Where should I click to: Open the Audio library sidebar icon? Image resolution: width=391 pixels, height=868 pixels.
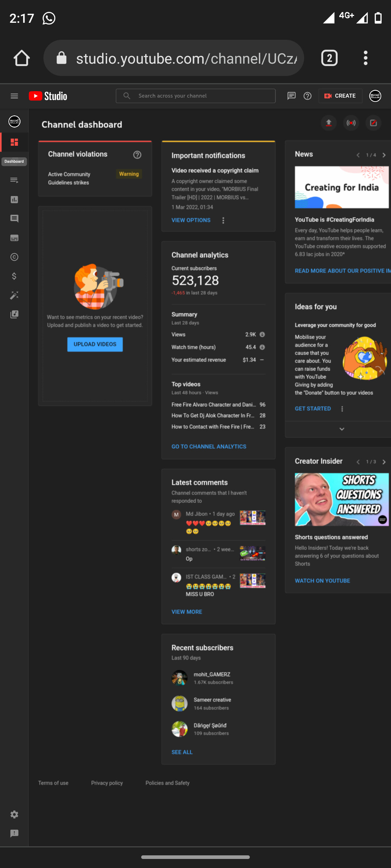pyautogui.click(x=14, y=314)
